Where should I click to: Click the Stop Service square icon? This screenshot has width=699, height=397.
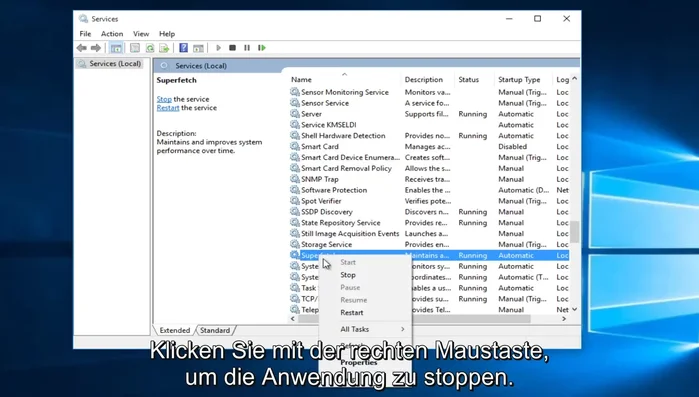pyautogui.click(x=232, y=48)
